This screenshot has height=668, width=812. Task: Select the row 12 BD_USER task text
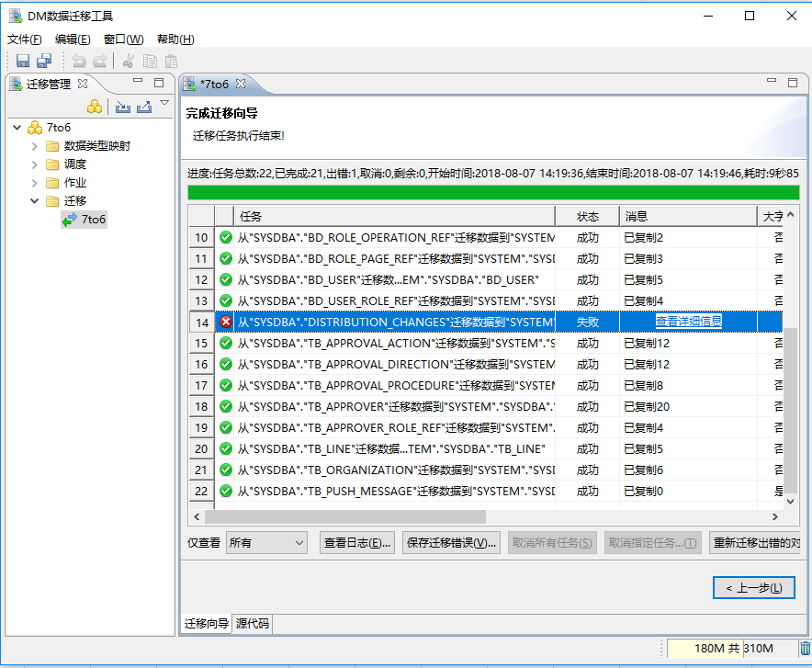point(388,279)
